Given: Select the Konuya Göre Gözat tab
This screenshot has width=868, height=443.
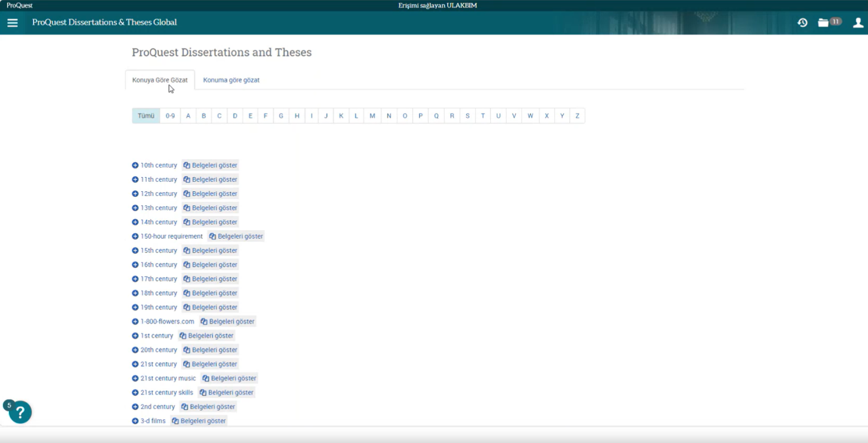Looking at the screenshot, I should (x=160, y=80).
